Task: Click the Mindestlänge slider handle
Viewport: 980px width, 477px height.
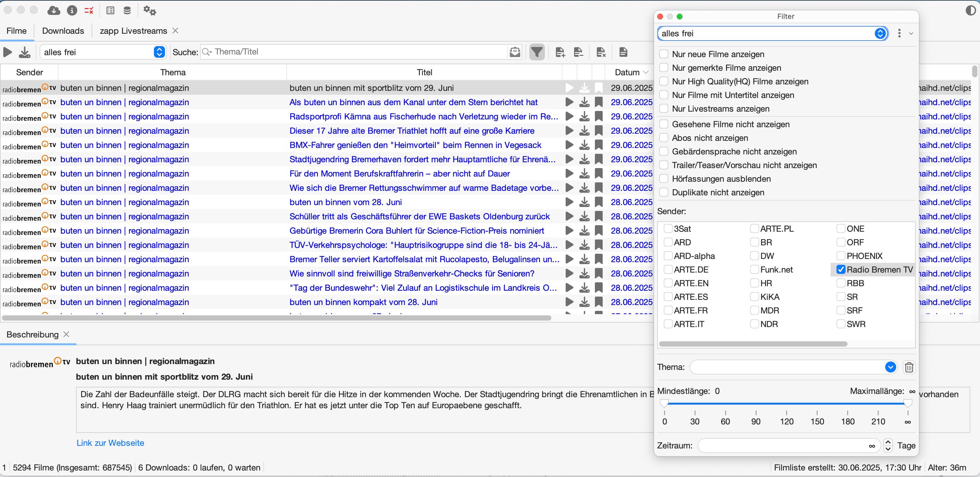Action: coord(664,403)
